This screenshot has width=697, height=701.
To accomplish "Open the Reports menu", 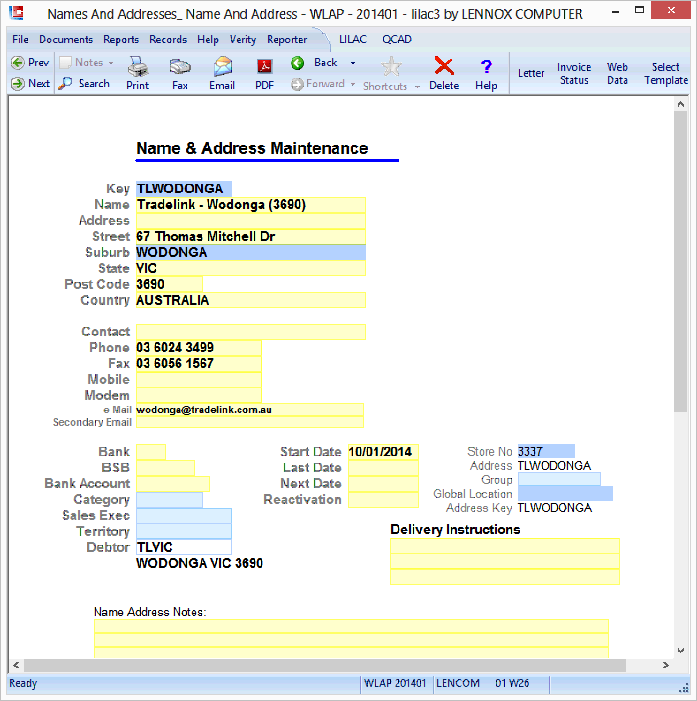I will (x=121, y=39).
